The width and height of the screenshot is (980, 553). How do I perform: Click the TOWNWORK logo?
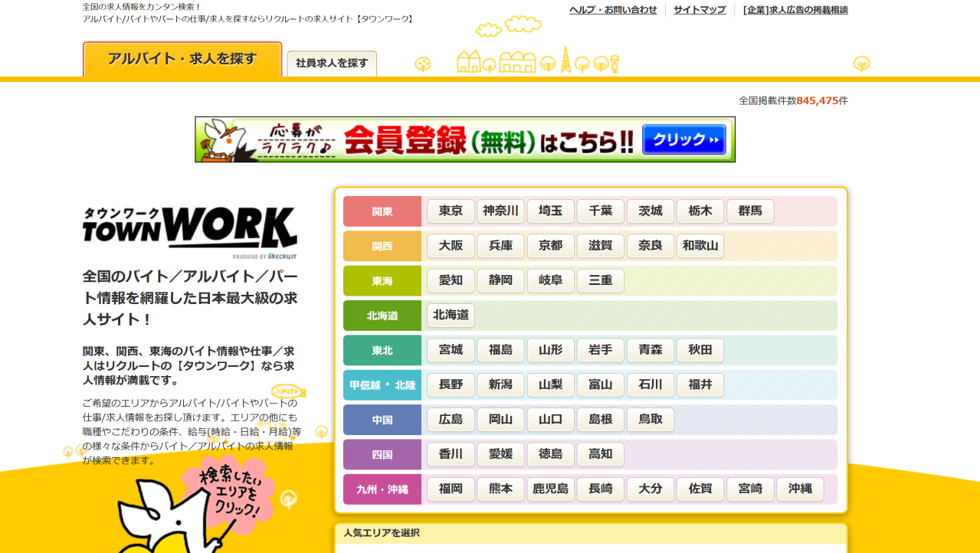pos(190,233)
